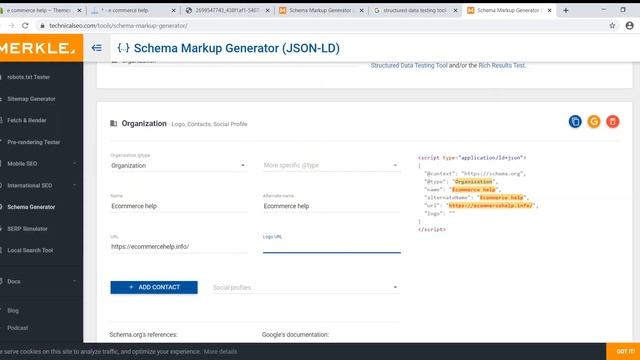This screenshot has width=640, height=360.
Task: Open Local Search Tool in the sidebar
Action: coord(30,250)
